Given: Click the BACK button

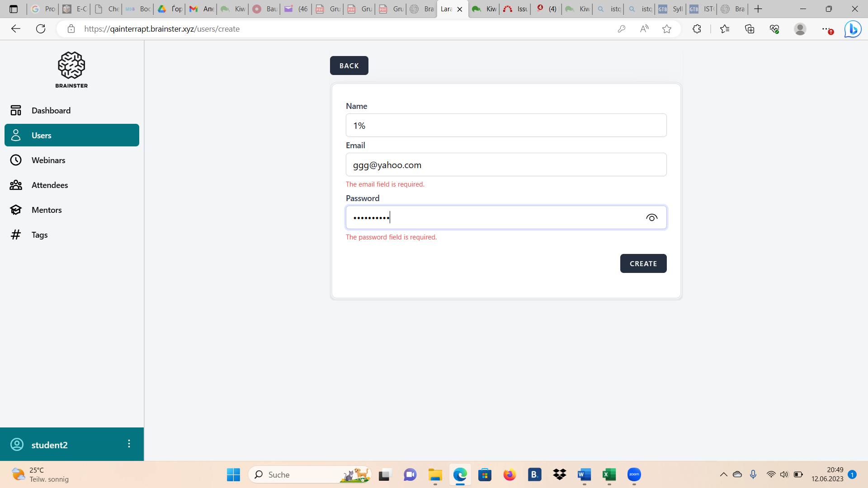Looking at the screenshot, I should pos(349,66).
